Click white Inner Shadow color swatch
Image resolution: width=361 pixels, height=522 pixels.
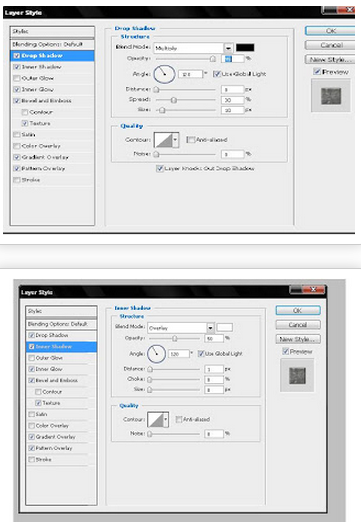pyautogui.click(x=225, y=327)
